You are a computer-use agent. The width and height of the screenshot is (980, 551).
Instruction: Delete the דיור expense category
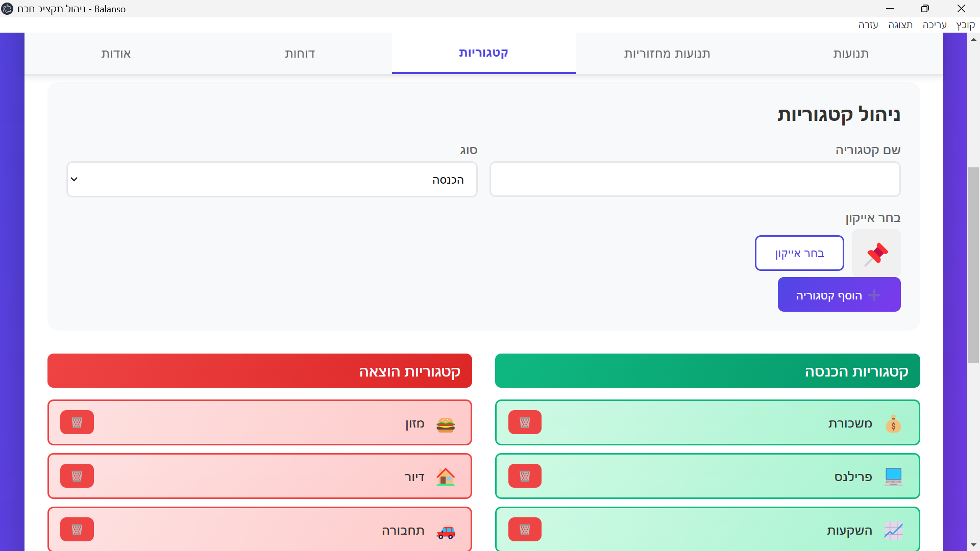(77, 476)
